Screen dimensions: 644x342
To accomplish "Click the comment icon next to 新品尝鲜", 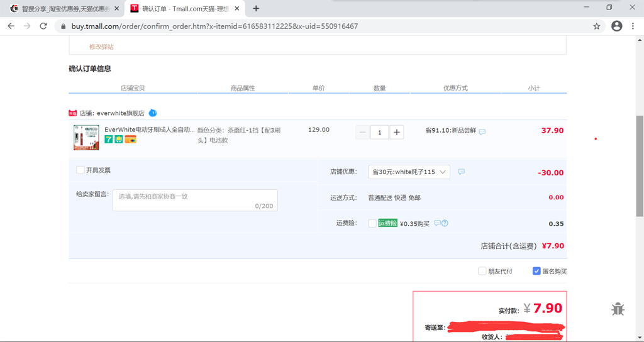I will tap(482, 132).
